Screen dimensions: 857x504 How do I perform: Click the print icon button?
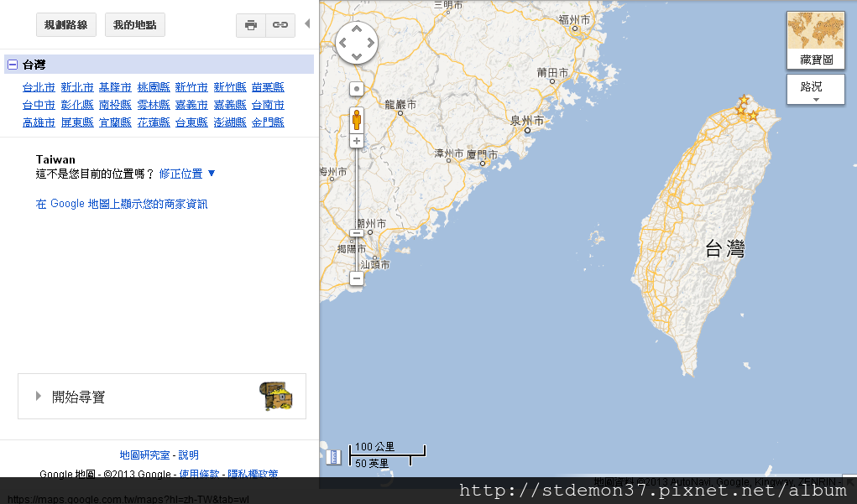(251, 25)
